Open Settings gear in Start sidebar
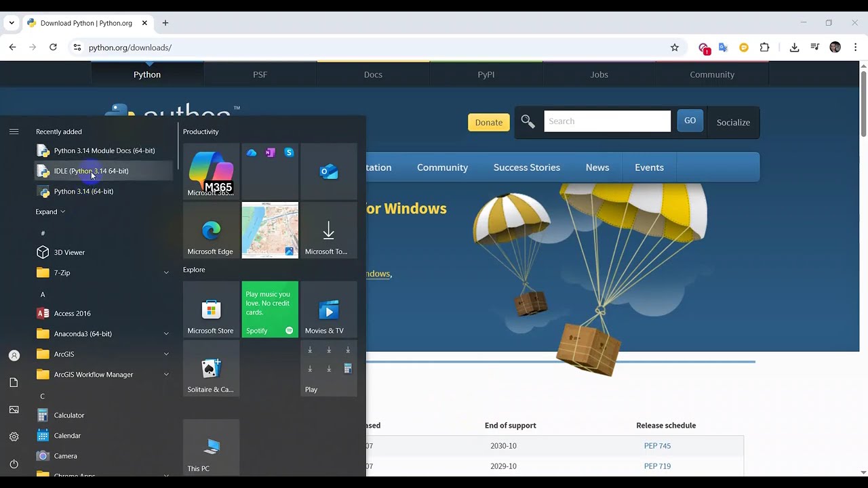 pos(14,436)
